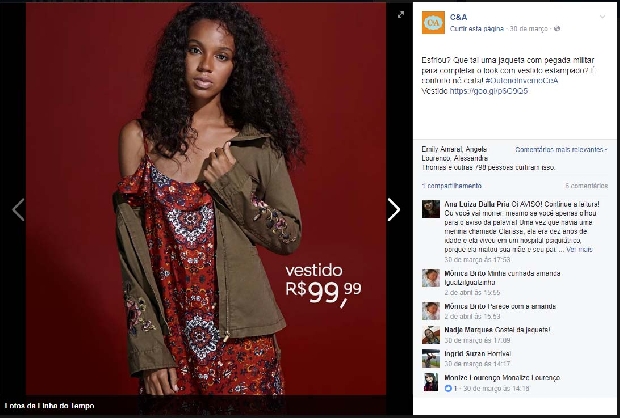Open the C&A page logo
This screenshot has height=418, width=620.
pos(433,23)
